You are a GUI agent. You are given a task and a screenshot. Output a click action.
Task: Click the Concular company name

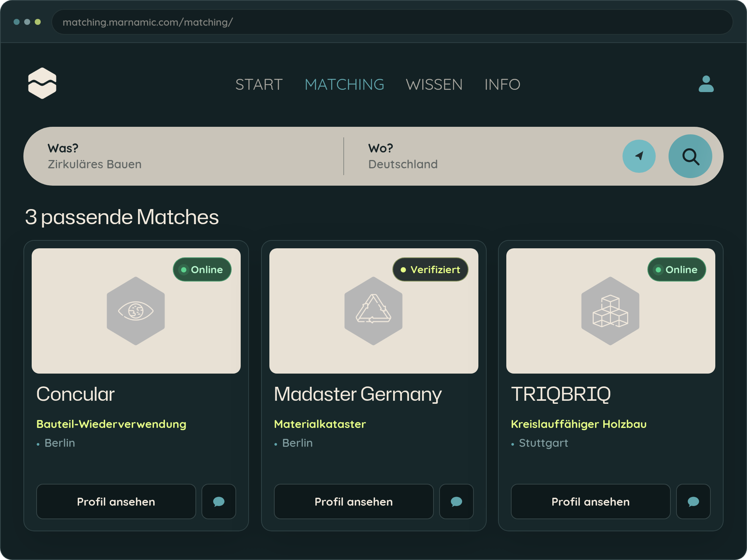pos(75,394)
